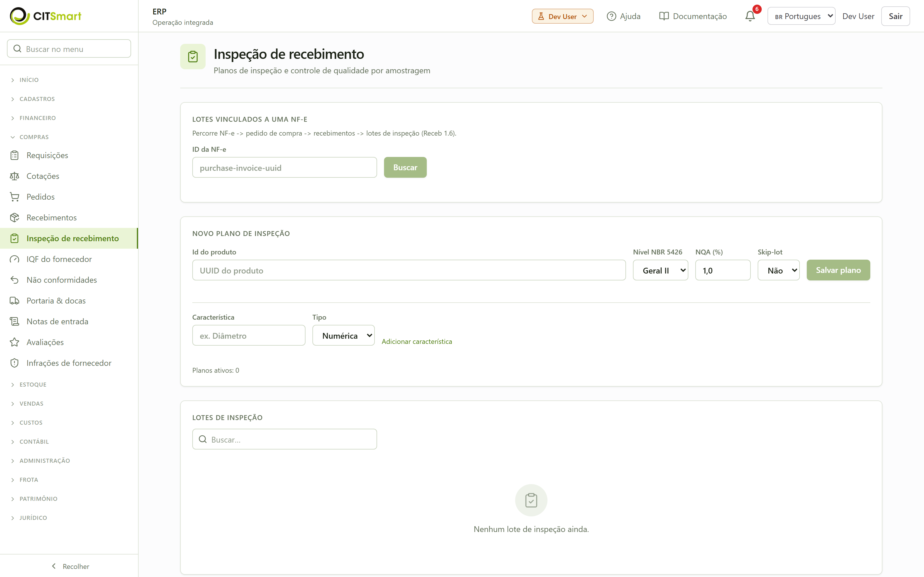The width and height of the screenshot is (924, 577).
Task: Open the Dev User role dropdown
Action: [x=562, y=16]
